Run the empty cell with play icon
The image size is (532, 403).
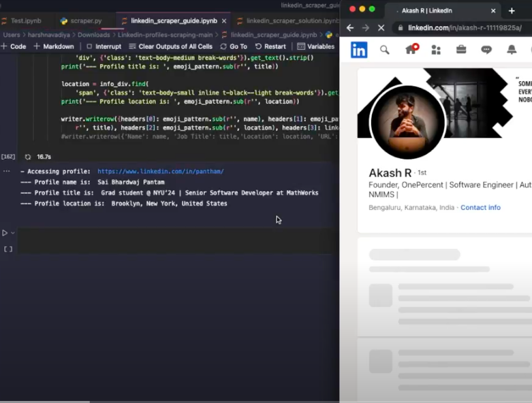[x=5, y=233]
